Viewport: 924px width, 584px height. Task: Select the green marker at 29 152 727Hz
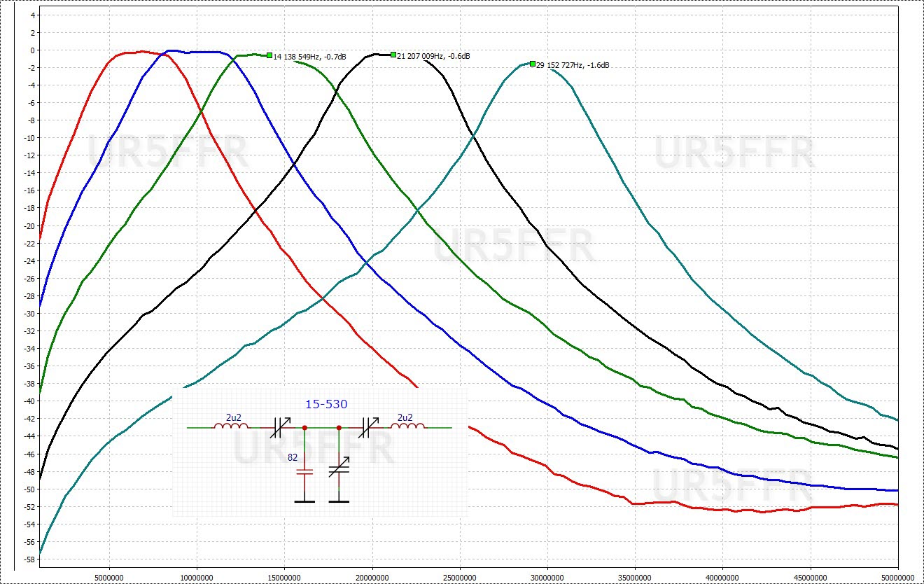[x=532, y=64]
